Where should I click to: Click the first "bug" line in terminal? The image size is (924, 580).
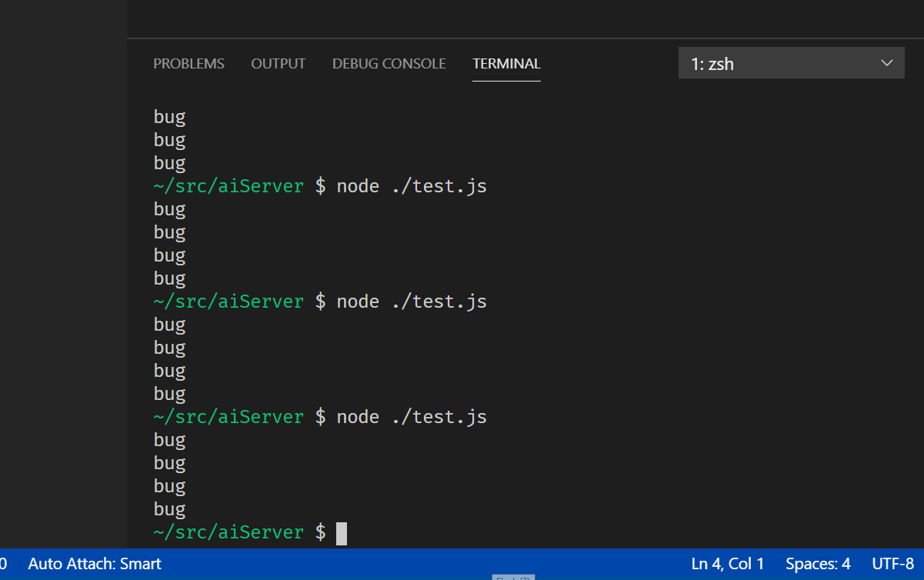(x=169, y=116)
